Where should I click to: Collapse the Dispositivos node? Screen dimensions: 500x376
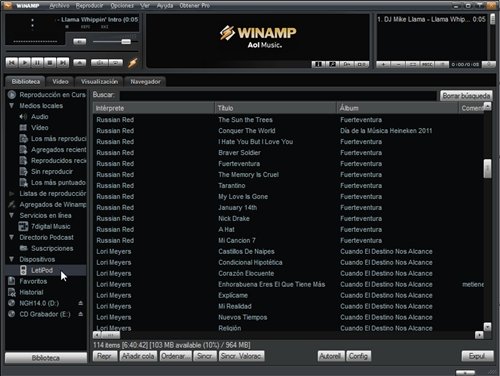12,259
